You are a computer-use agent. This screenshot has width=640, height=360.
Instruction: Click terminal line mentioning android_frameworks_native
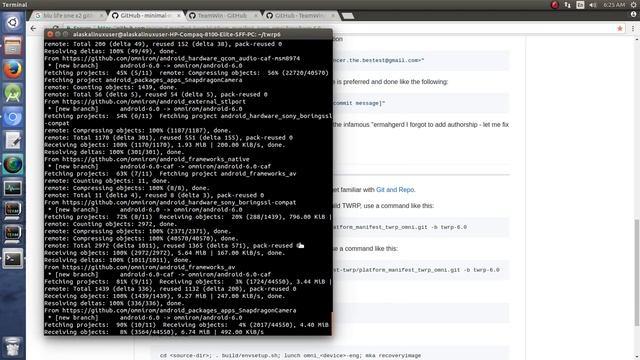(147, 159)
